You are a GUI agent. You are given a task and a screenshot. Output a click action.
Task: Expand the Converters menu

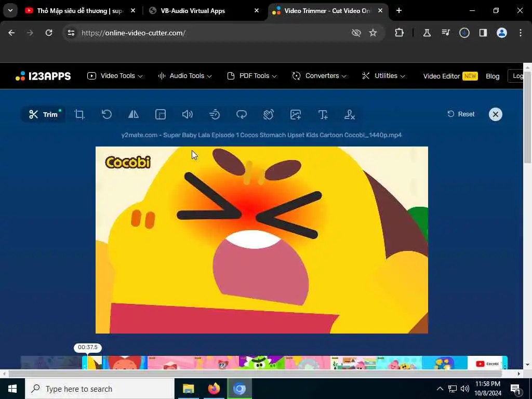tap(320, 76)
